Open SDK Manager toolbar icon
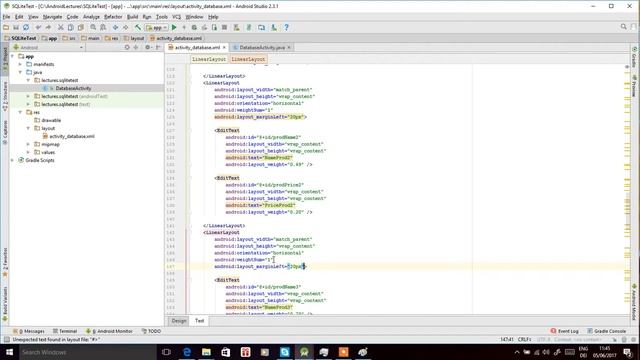Screen dimensions: 640x360 tap(274, 27)
